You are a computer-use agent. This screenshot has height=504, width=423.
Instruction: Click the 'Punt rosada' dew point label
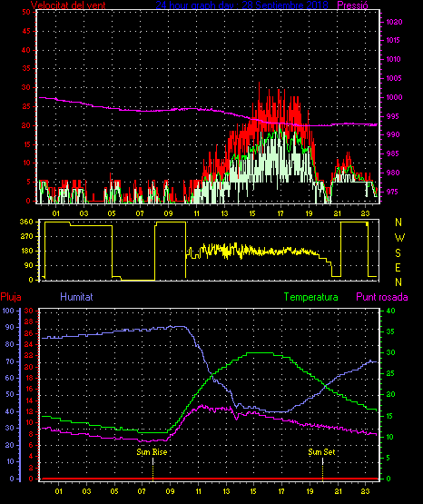pyautogui.click(x=382, y=297)
